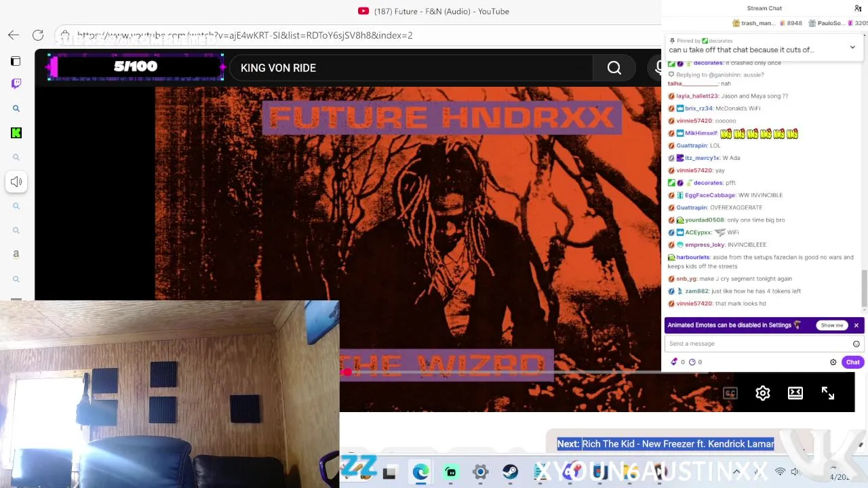Viewport: 868px width, 488px height.
Task: Toggle closed captions on the video
Action: pos(730,393)
